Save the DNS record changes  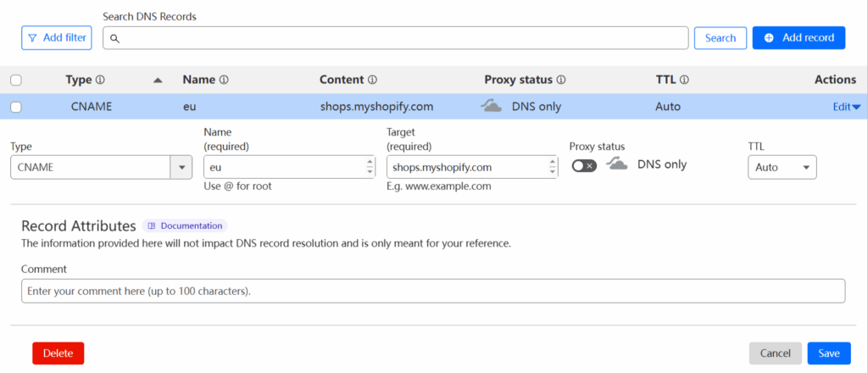click(828, 354)
